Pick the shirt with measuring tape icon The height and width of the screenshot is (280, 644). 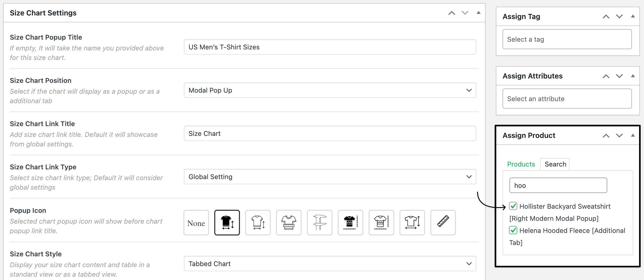(x=289, y=222)
